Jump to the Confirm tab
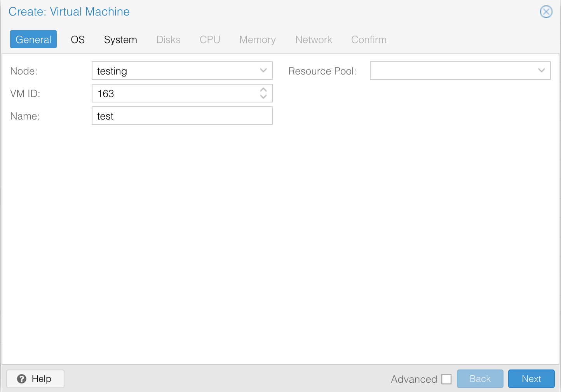561x392 pixels. click(x=369, y=40)
